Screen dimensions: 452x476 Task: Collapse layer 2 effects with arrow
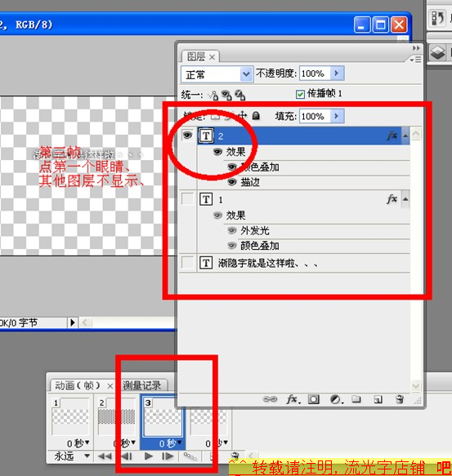point(405,136)
